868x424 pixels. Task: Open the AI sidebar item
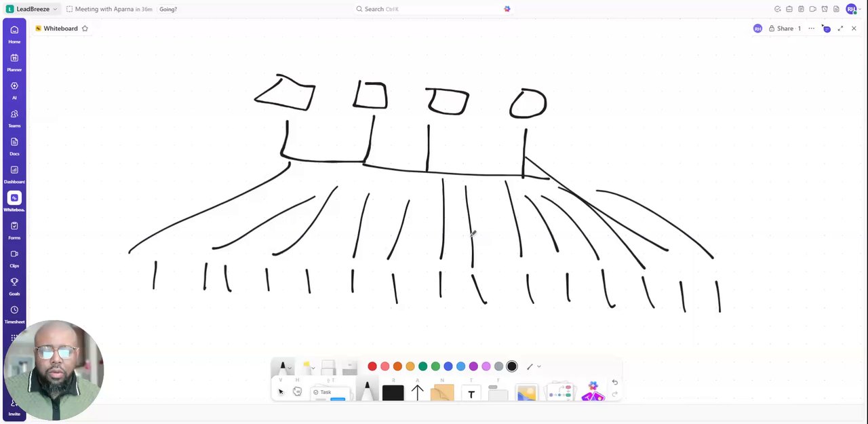(x=14, y=90)
